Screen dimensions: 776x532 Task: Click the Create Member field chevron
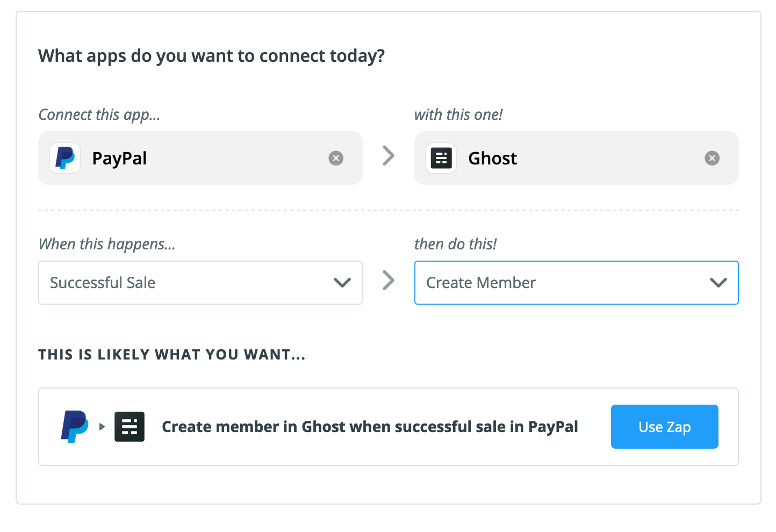click(x=718, y=283)
